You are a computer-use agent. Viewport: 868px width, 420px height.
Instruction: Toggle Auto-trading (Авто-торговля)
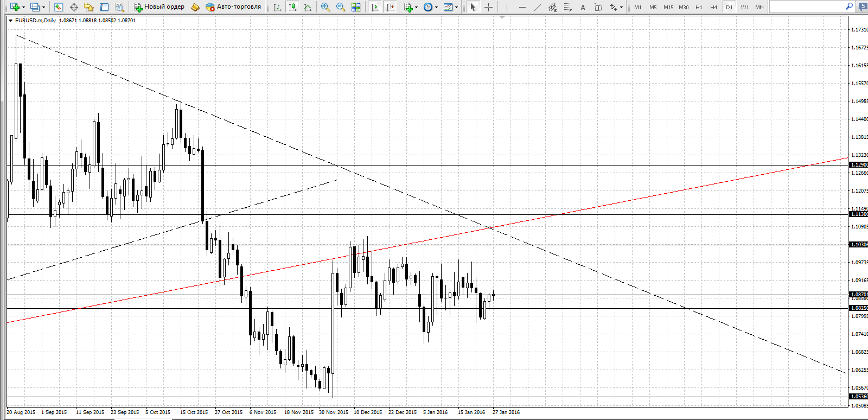click(x=234, y=7)
